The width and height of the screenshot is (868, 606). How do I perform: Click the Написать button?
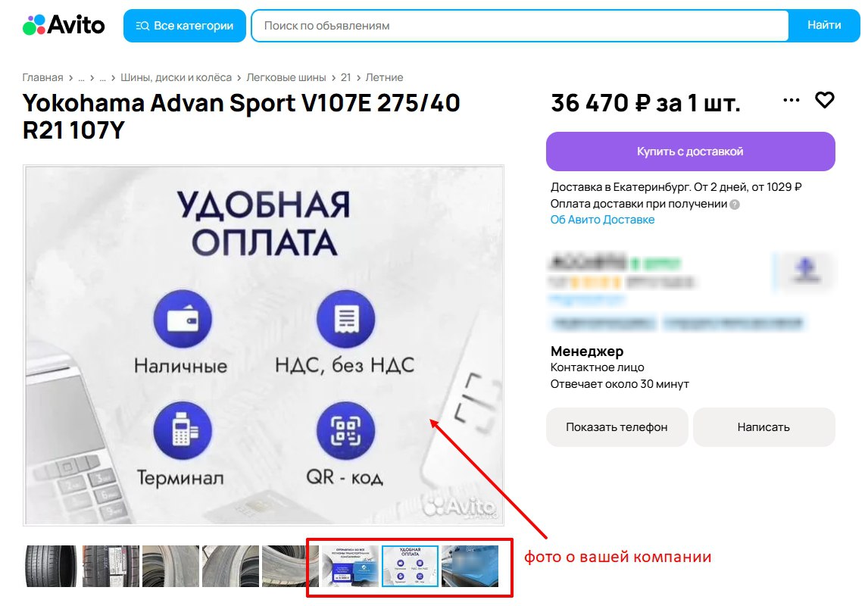coord(764,426)
